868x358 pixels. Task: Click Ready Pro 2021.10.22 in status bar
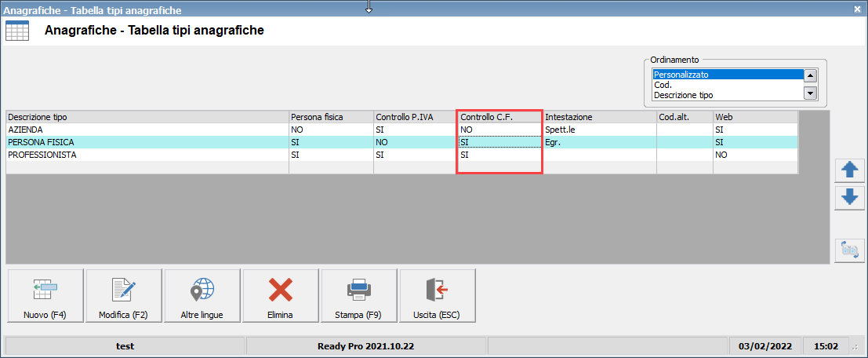pyautogui.click(x=366, y=346)
